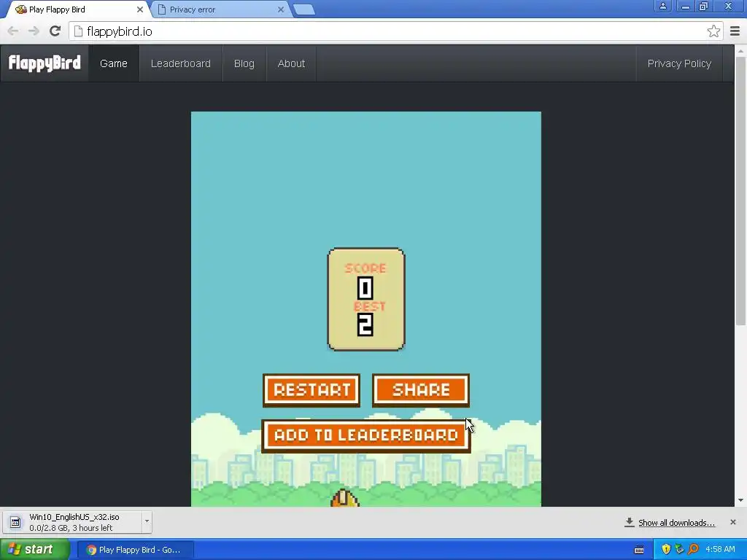Go to the Blog page
This screenshot has height=560, width=747.
click(x=244, y=63)
